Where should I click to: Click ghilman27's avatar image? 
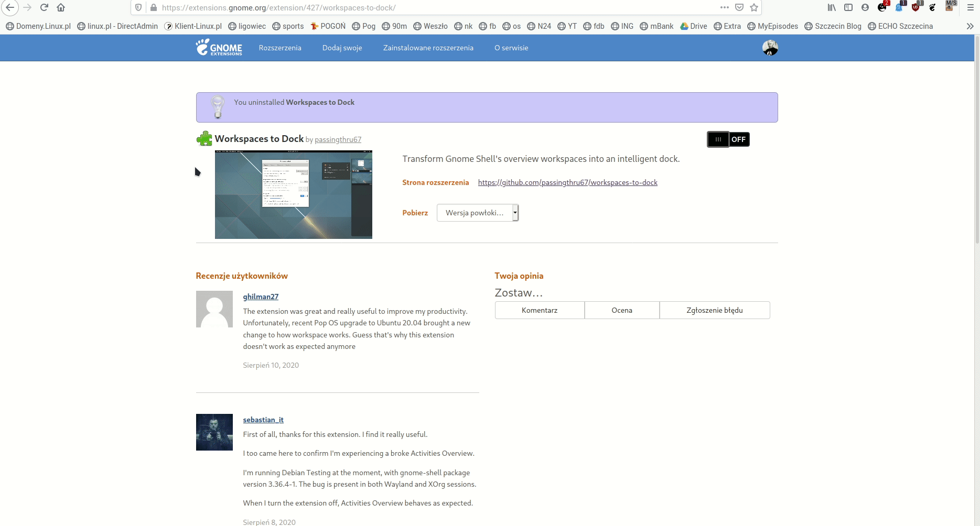click(214, 309)
